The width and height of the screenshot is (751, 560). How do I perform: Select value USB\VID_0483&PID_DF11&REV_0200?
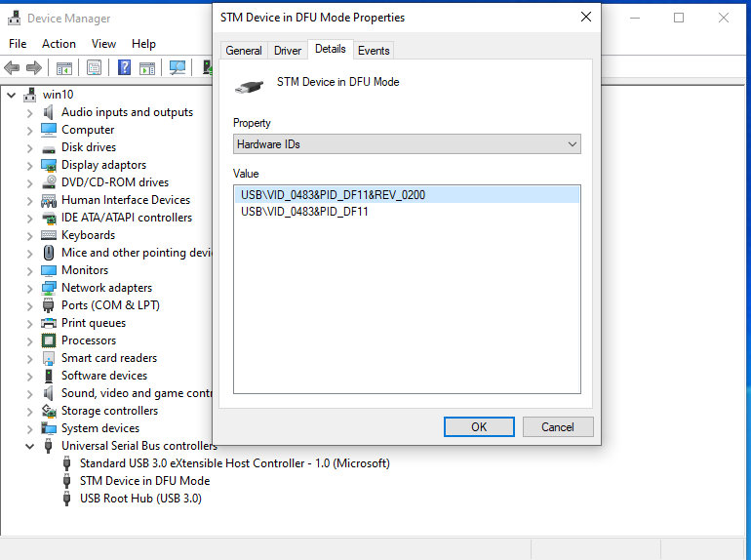click(x=407, y=195)
